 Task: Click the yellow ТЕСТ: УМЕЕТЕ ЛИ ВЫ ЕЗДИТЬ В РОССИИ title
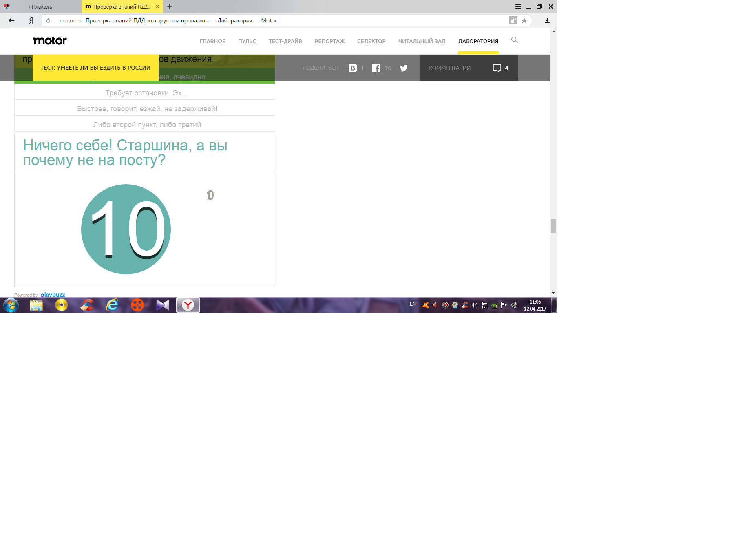95,68
